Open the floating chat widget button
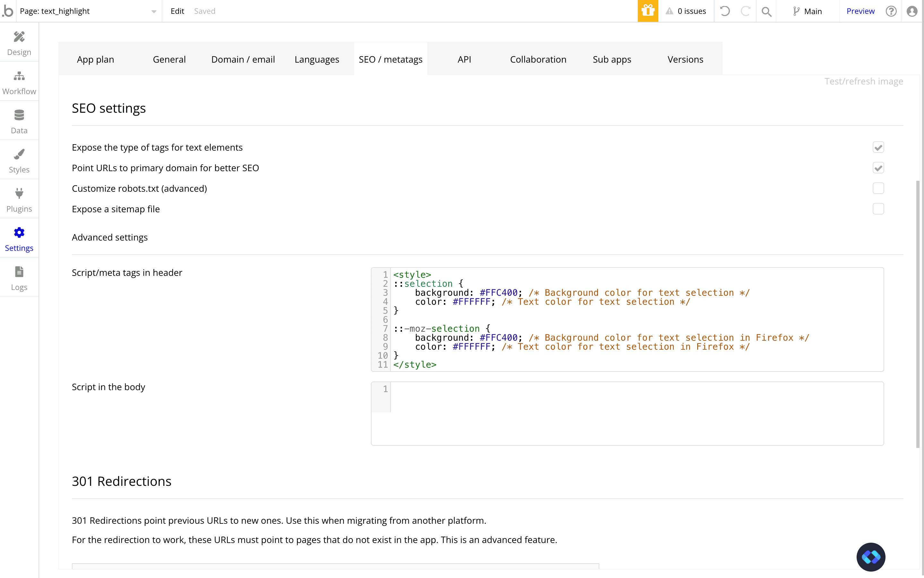The image size is (924, 578). click(871, 557)
